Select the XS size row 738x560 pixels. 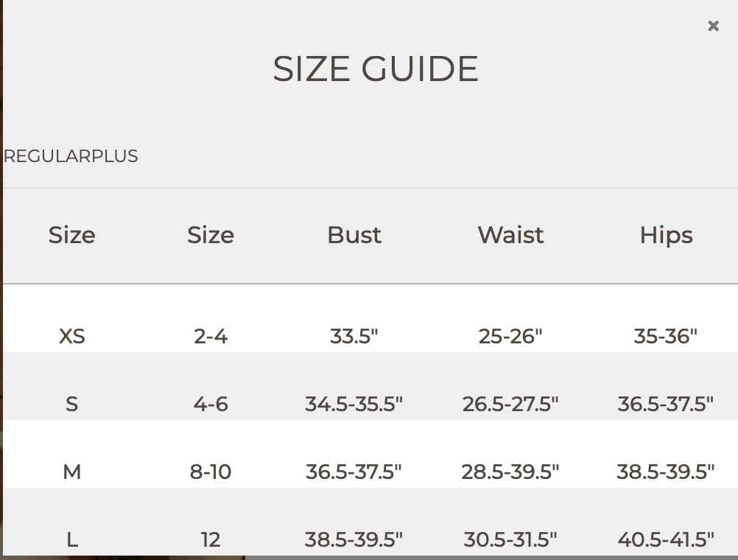[x=71, y=335]
